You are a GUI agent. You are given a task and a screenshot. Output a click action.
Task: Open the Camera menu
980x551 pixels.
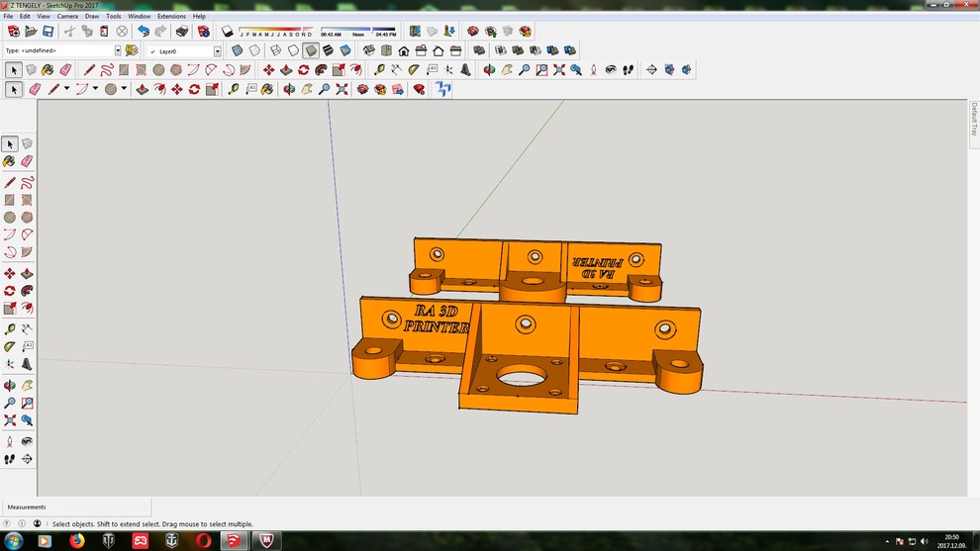(67, 17)
